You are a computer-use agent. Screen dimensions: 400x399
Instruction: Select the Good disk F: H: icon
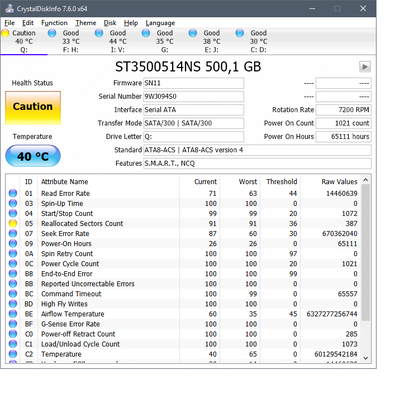point(52,33)
